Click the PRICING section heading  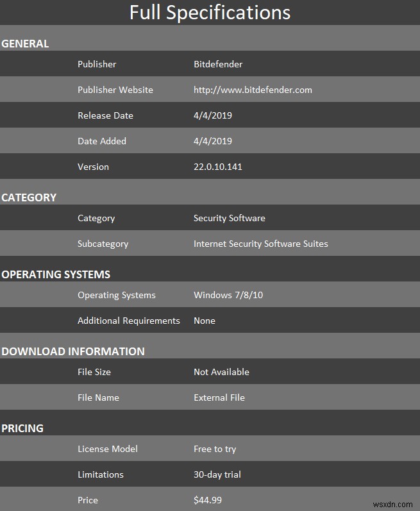coord(22,428)
